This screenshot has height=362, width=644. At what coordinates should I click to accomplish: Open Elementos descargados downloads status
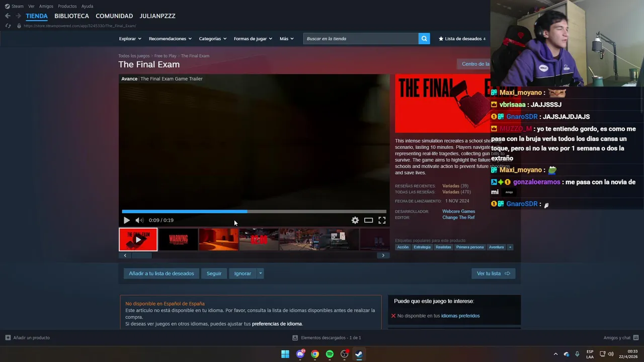pyautogui.click(x=327, y=338)
